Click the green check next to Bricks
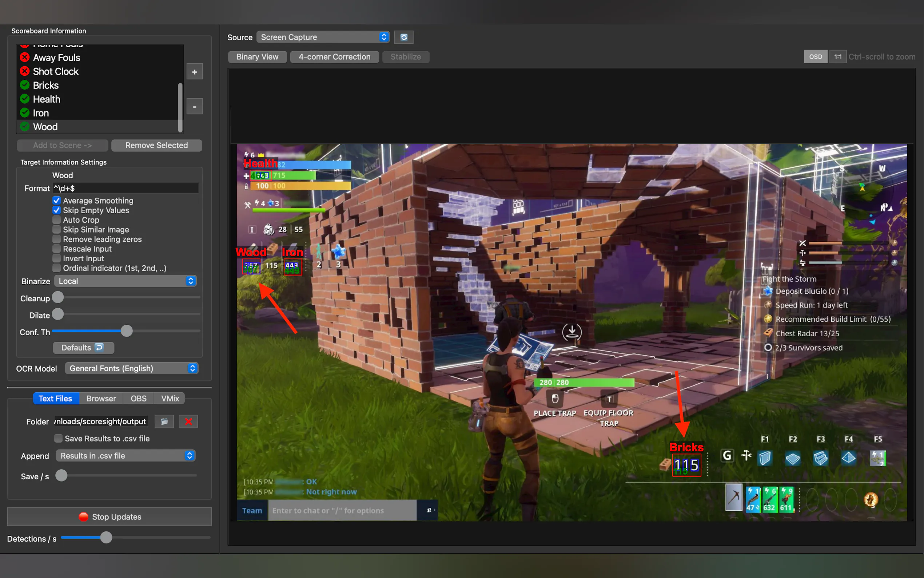924x578 pixels. [x=25, y=85]
